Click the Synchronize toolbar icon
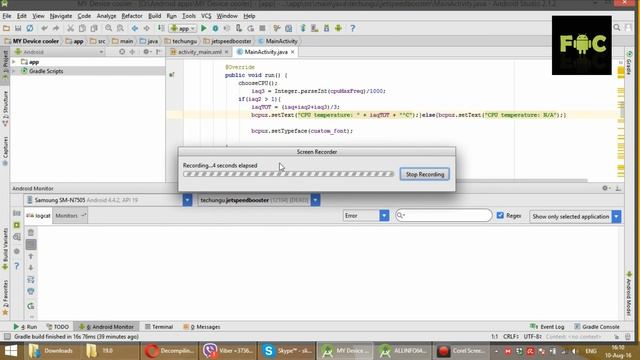This screenshot has width=640, height=360. pos(30,28)
